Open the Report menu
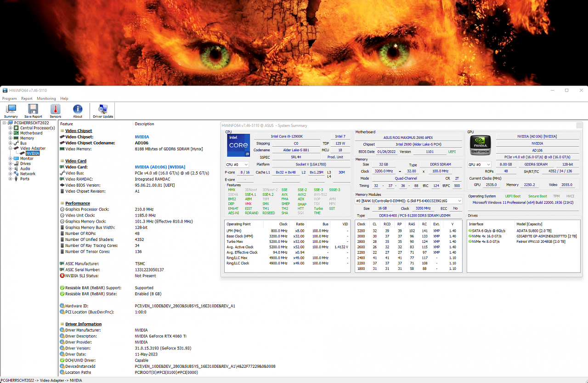 (27, 98)
